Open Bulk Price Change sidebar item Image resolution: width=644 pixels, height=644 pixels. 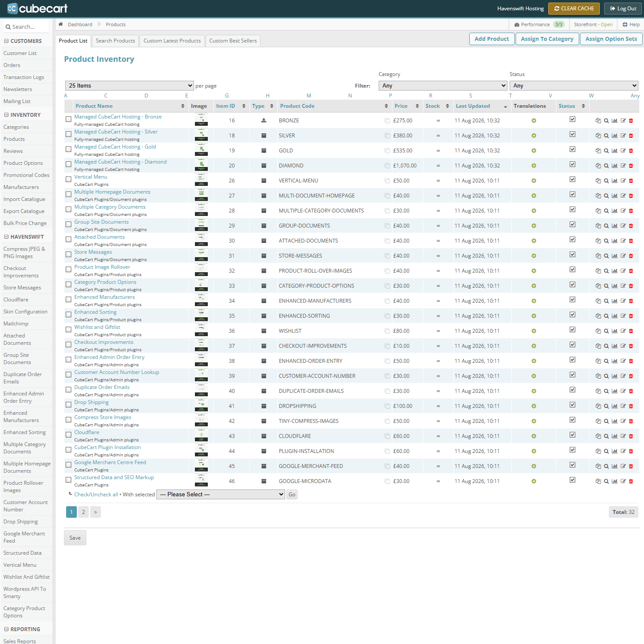[25, 223]
